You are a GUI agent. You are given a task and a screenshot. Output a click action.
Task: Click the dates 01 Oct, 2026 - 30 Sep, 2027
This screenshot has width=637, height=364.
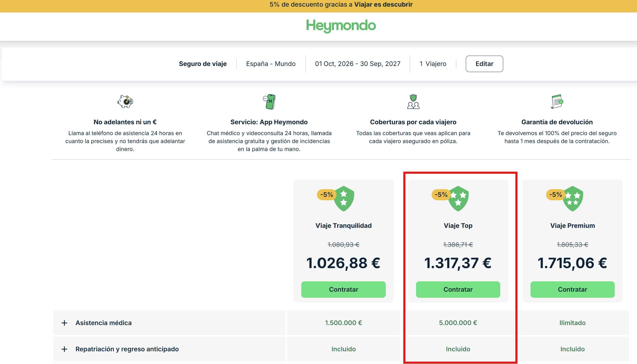click(358, 64)
